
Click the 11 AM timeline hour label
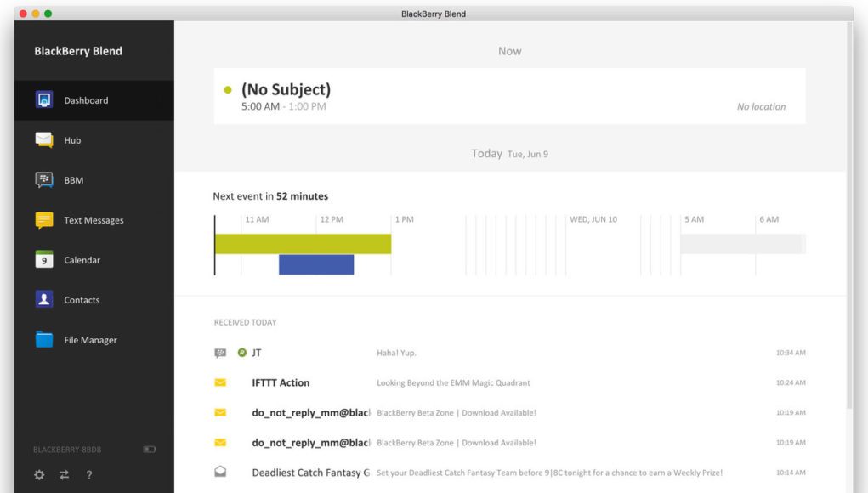tap(257, 219)
